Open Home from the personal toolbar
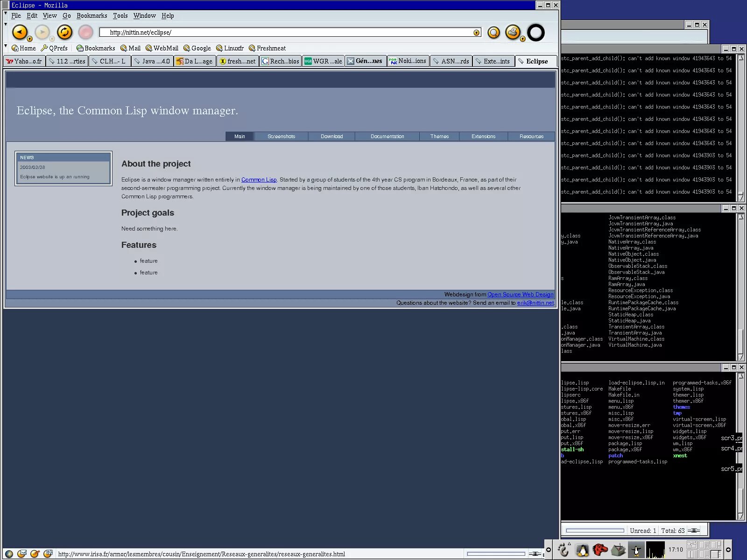The width and height of the screenshot is (747, 560). (x=24, y=48)
